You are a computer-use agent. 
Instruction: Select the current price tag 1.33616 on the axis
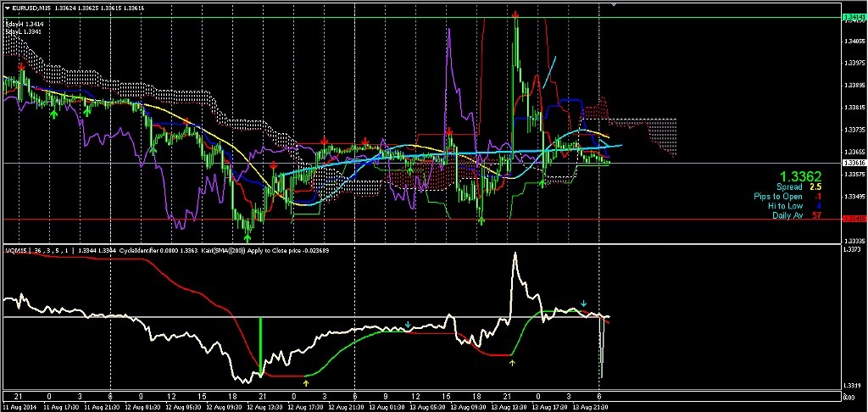[x=854, y=162]
